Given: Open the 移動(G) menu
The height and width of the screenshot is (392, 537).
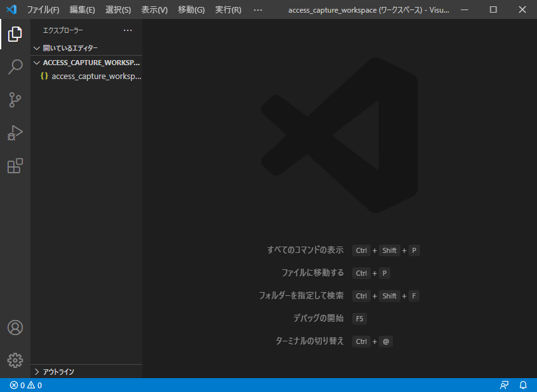Looking at the screenshot, I should coord(191,10).
